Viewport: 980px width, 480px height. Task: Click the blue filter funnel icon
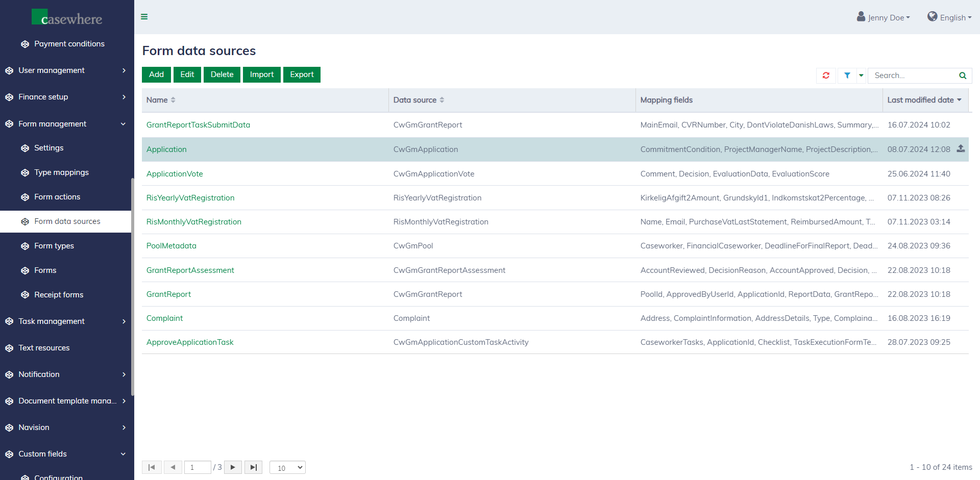click(847, 75)
